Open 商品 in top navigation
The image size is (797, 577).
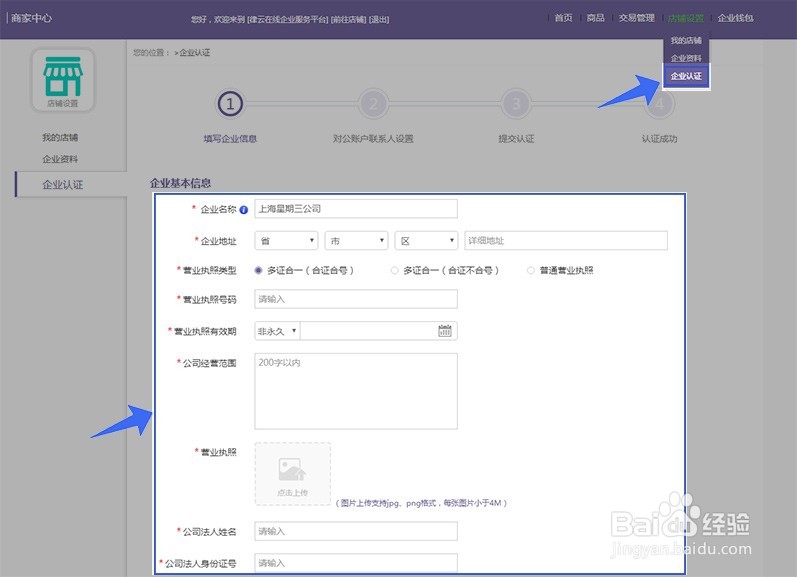point(595,18)
